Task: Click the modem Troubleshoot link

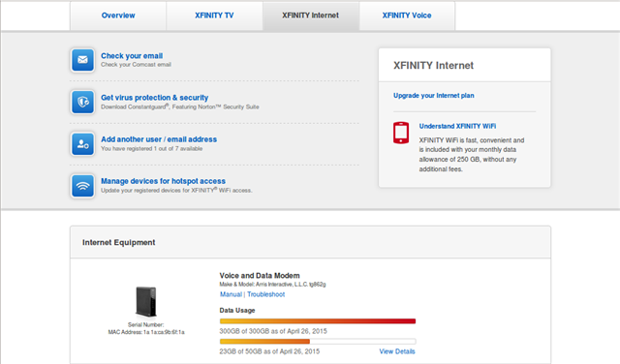Action: 265,294
